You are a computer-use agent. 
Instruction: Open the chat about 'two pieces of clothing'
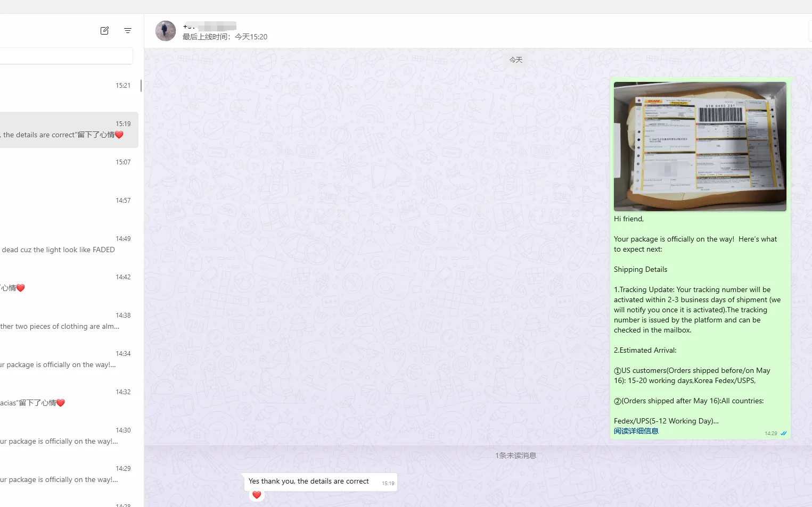coord(69,321)
